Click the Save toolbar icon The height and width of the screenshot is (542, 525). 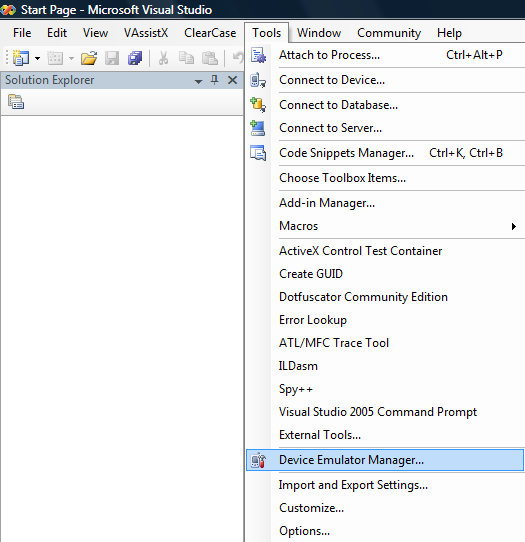click(112, 58)
